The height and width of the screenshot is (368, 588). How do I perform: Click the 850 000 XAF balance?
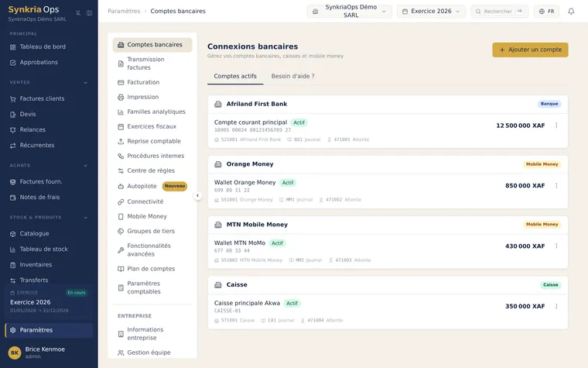(x=525, y=185)
